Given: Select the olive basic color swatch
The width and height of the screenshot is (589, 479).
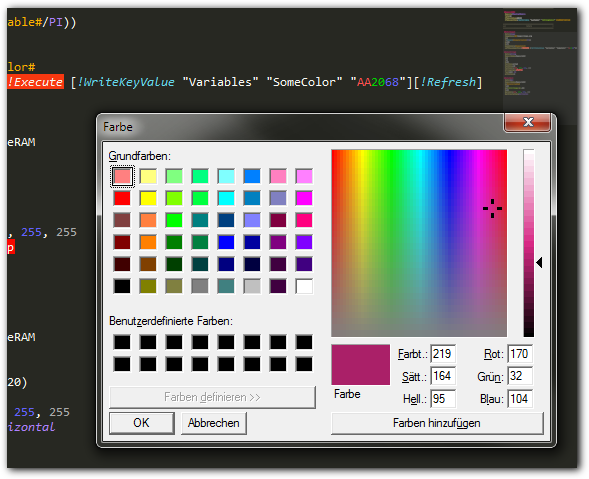Looking at the screenshot, I should click(148, 286).
